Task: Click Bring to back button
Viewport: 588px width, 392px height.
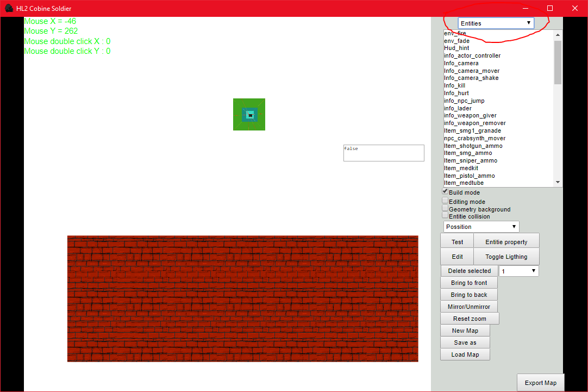Action: point(469,295)
